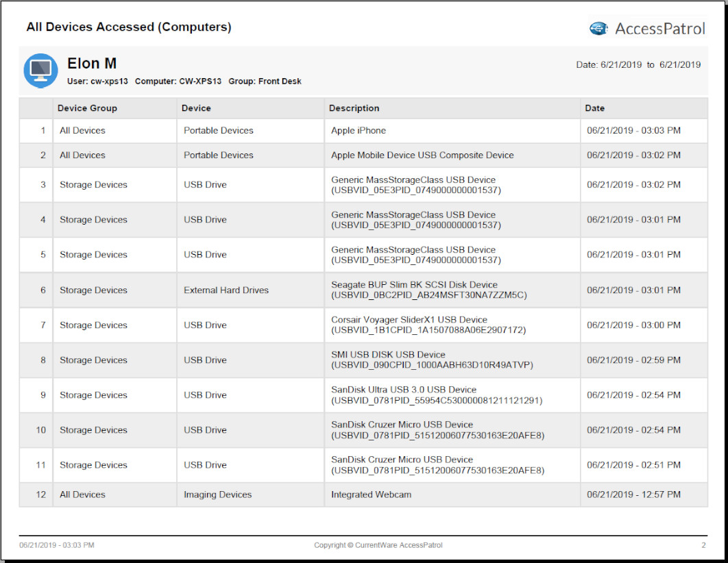The width and height of the screenshot is (728, 563).
Task: Click the blue computer monitor icon
Action: coord(40,70)
